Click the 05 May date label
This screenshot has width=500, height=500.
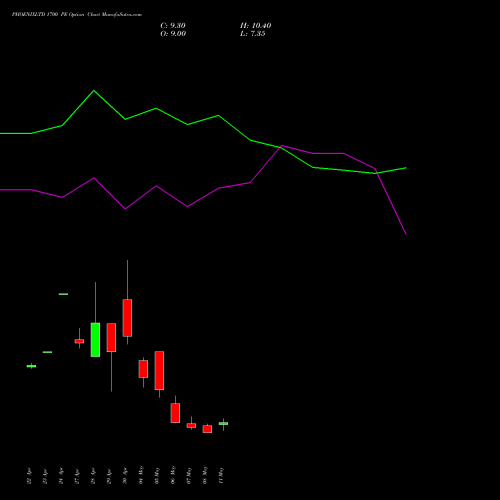click(157, 475)
